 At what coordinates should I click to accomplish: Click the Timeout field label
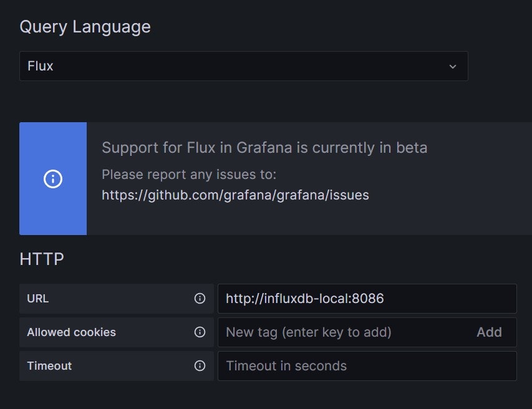49,366
